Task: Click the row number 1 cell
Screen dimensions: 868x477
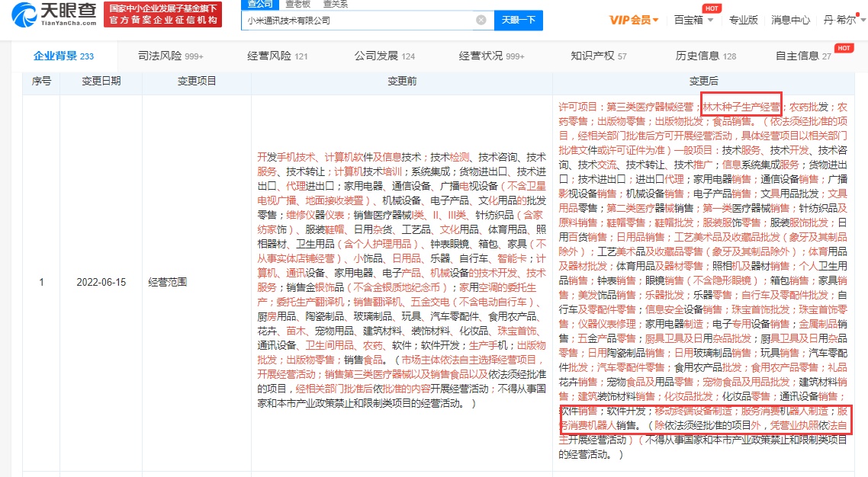Action: [41, 283]
